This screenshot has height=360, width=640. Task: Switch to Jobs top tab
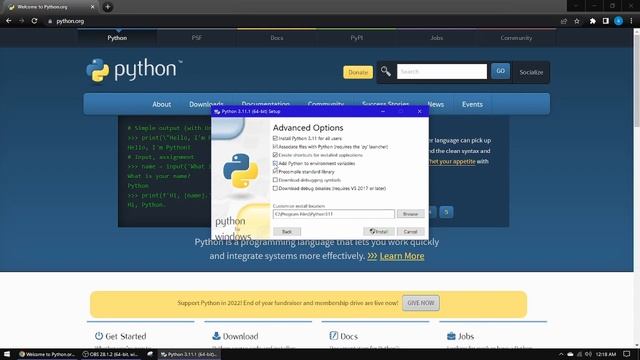436,38
